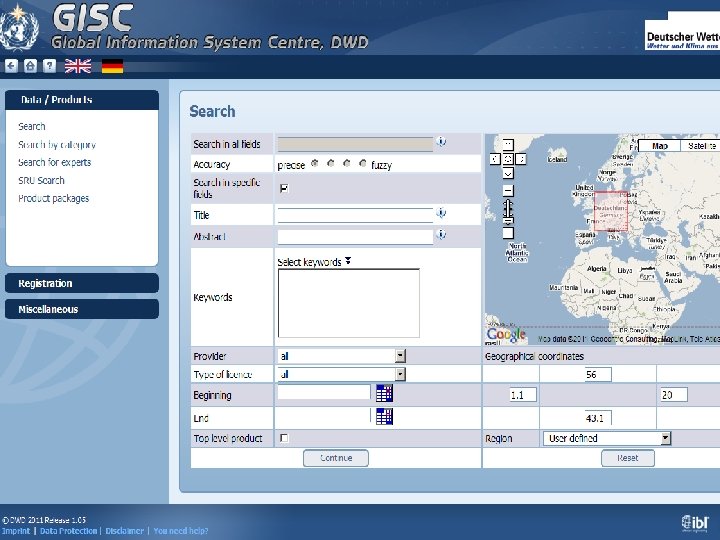This screenshot has width=720, height=540.
Task: Open the Provider dropdown
Action: click(400, 356)
